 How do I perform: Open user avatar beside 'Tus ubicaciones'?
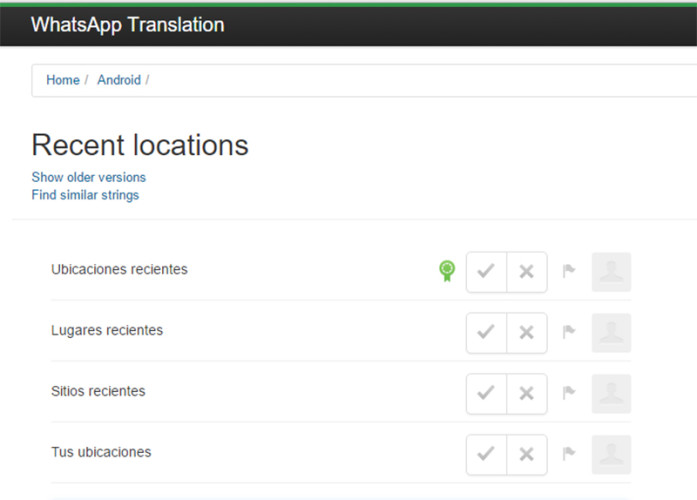[x=611, y=455]
